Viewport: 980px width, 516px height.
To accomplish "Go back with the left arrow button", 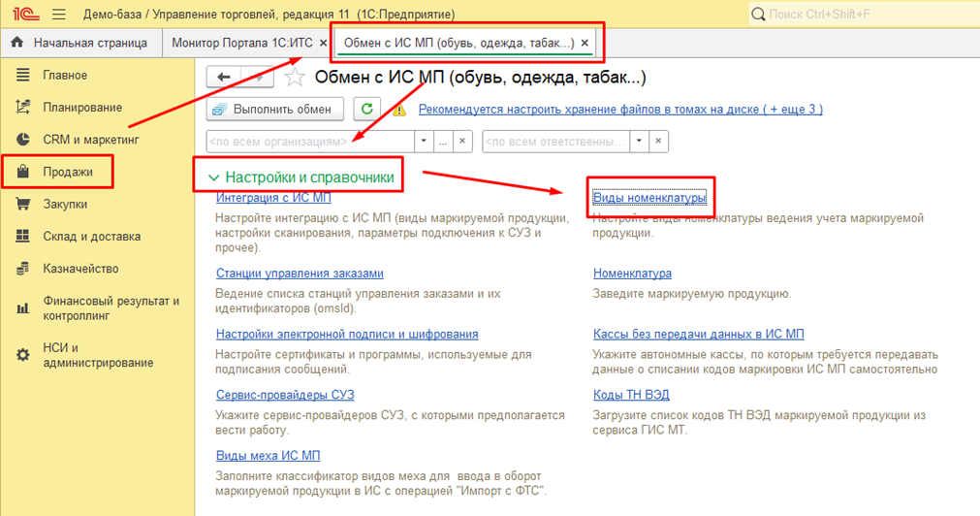I will [224, 77].
